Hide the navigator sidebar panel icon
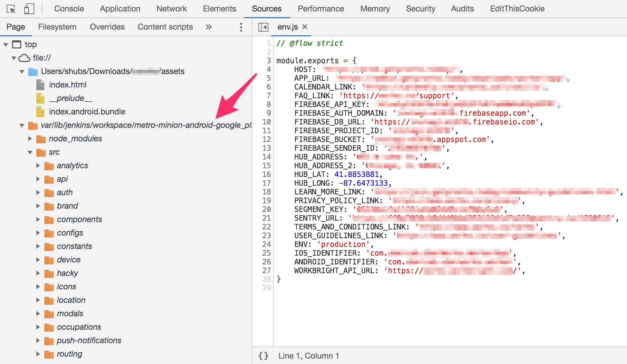 pyautogui.click(x=263, y=27)
